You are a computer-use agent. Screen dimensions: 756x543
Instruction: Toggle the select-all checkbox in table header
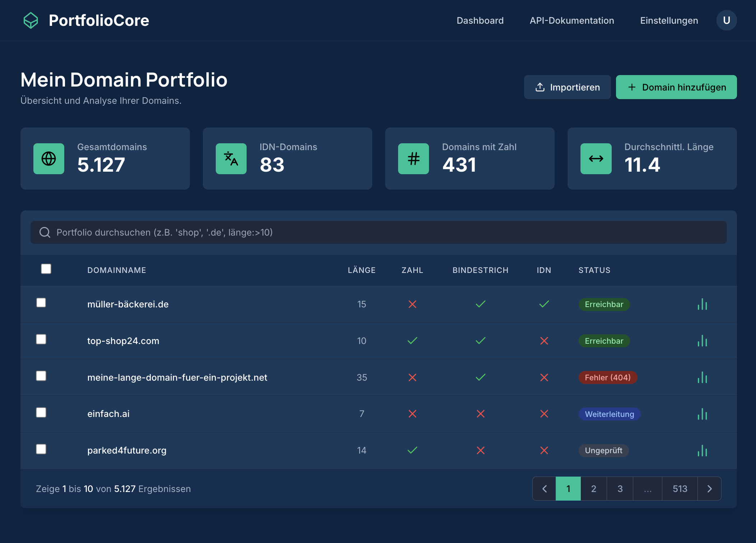(46, 269)
